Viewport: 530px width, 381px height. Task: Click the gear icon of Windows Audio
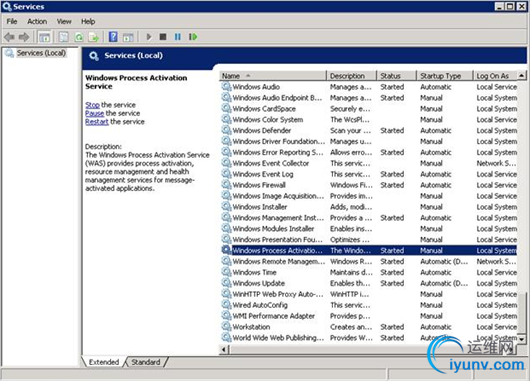pyautogui.click(x=226, y=87)
